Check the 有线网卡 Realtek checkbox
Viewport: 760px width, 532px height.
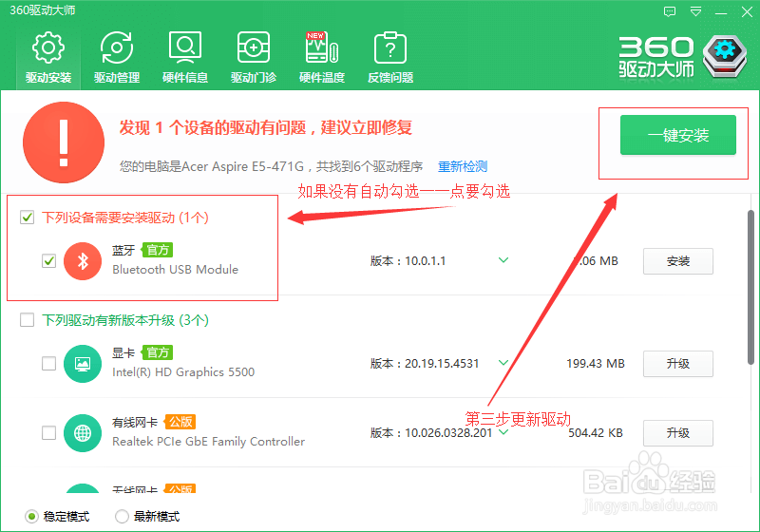pos(49,432)
